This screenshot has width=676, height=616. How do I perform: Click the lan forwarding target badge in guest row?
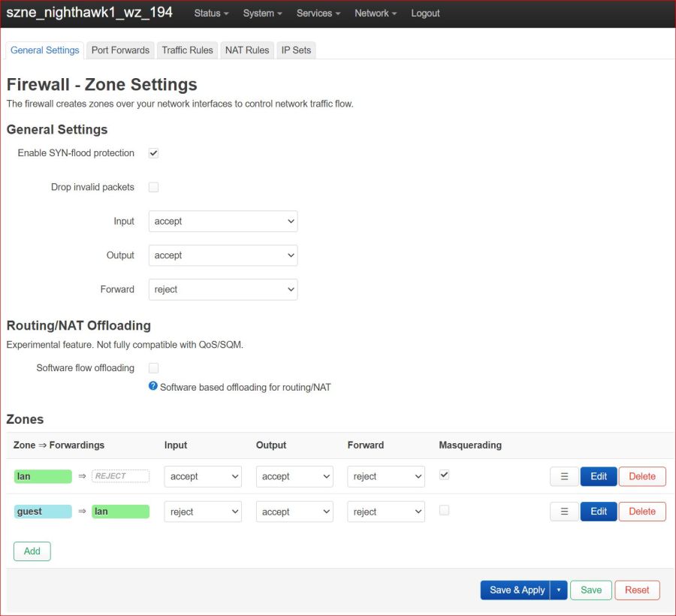point(120,512)
